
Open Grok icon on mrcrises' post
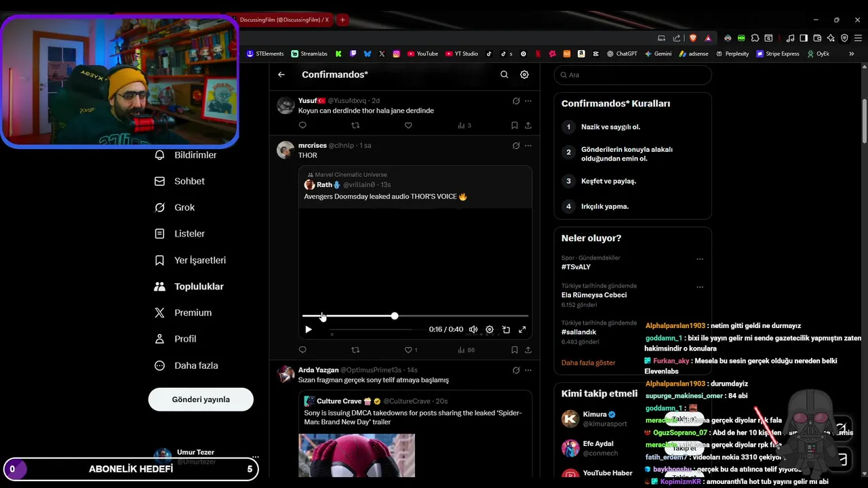point(516,146)
